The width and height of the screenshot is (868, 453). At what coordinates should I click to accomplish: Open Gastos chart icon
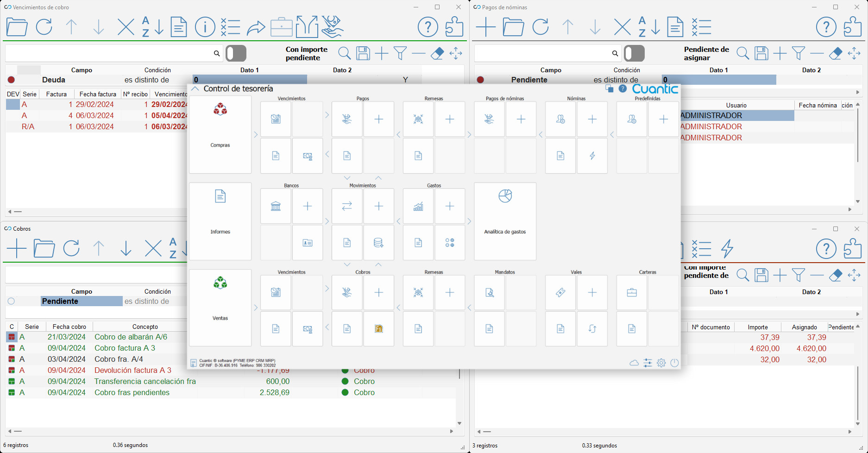(418, 206)
